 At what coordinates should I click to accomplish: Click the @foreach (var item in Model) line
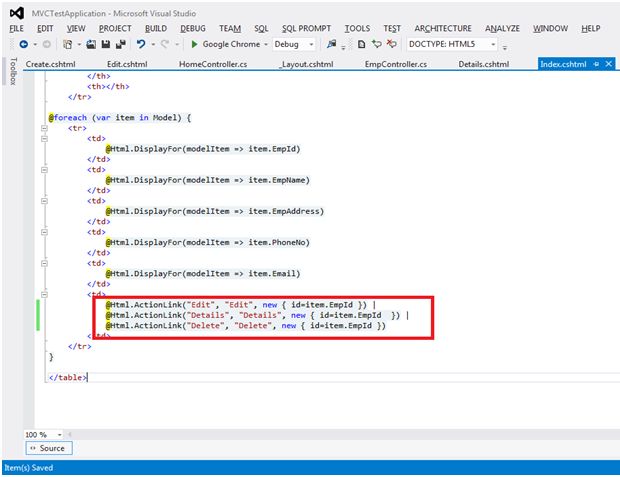pos(120,118)
